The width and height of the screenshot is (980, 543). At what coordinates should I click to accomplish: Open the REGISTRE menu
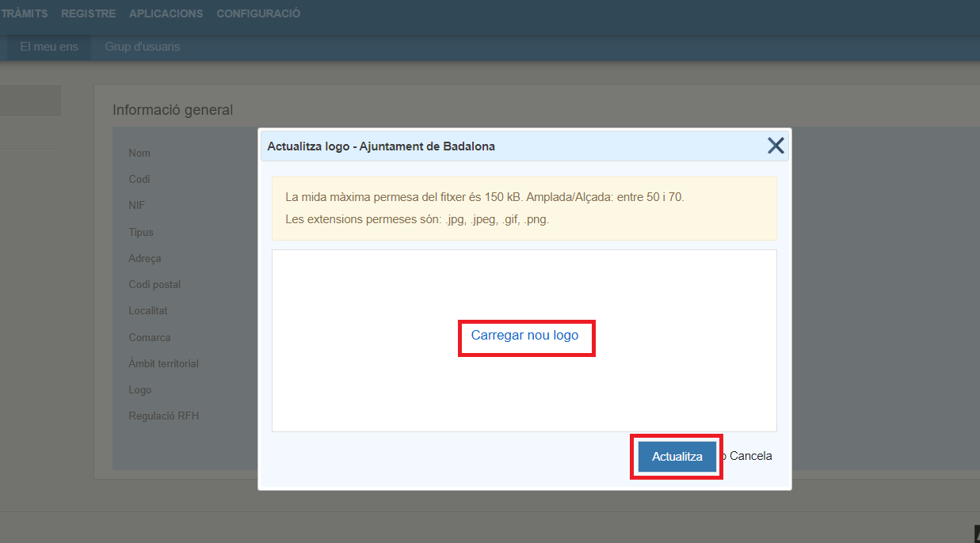[x=88, y=14]
